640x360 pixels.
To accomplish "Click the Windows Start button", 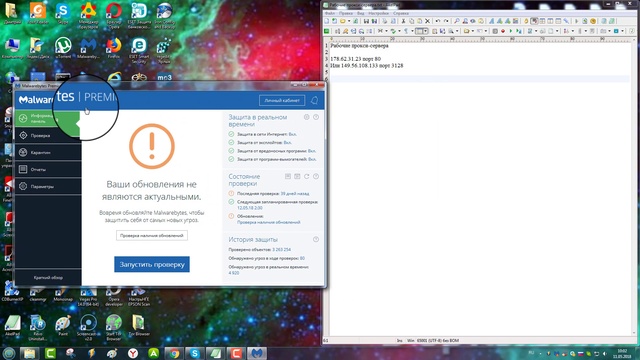I will coord(9,353).
